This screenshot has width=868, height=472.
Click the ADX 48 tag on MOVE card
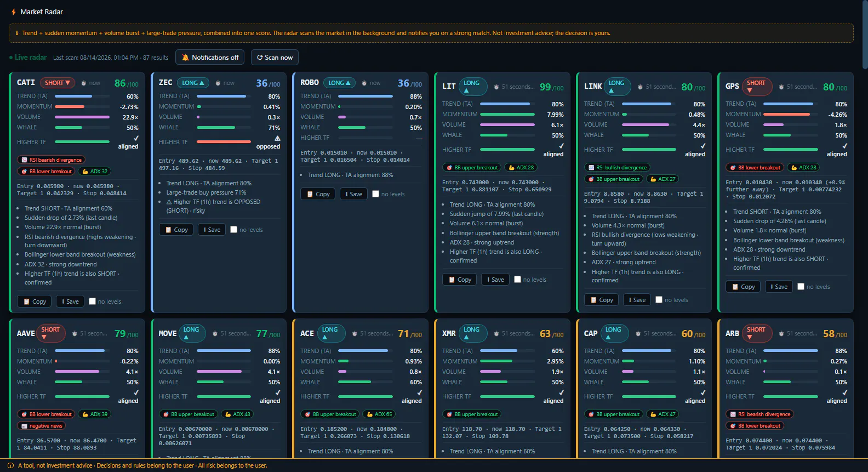point(237,414)
